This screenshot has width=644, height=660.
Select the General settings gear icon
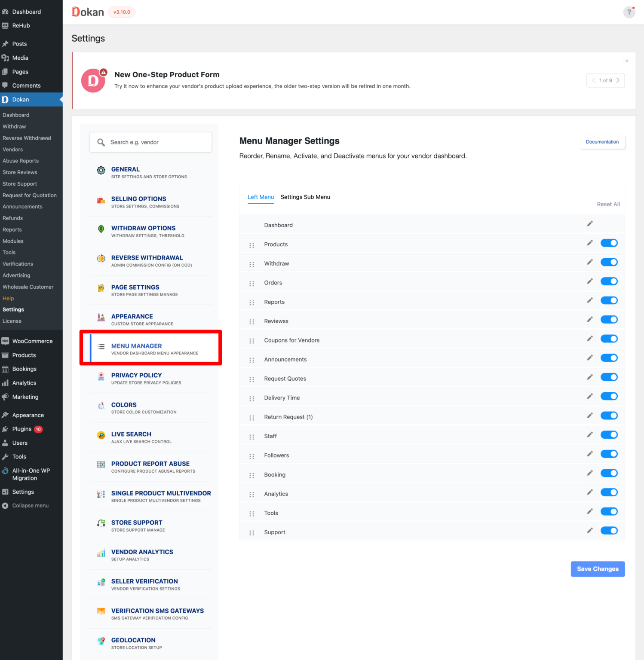pyautogui.click(x=101, y=170)
